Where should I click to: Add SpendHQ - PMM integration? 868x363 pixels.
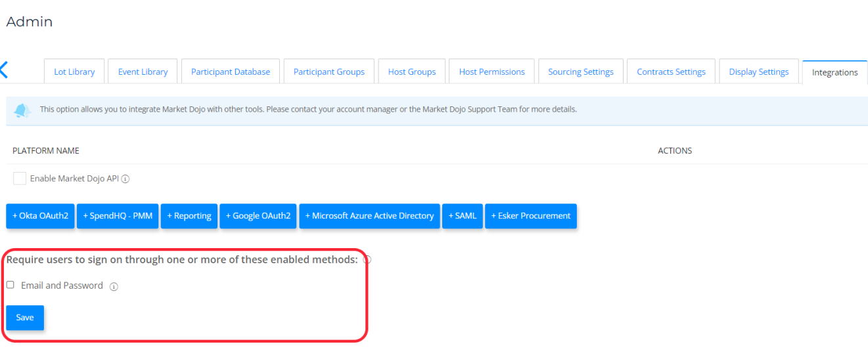pos(118,216)
